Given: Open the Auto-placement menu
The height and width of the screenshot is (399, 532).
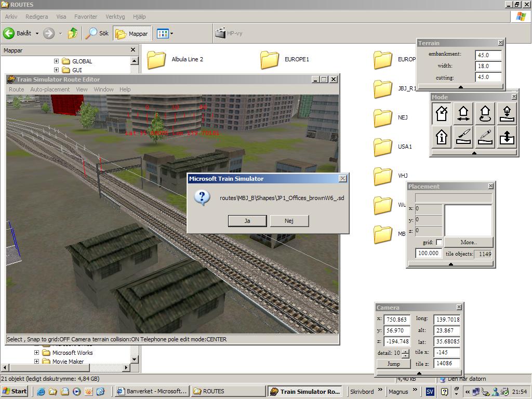Looking at the screenshot, I should (x=50, y=89).
